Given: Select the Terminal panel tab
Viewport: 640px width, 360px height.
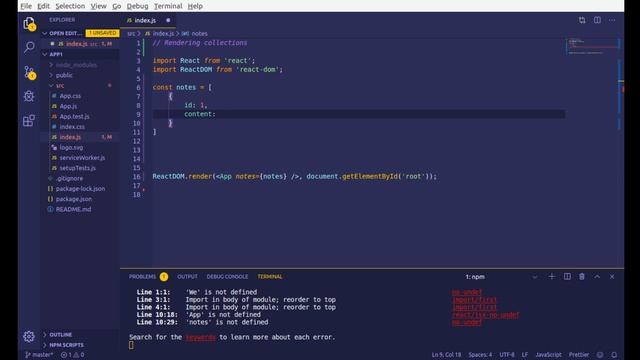Looking at the screenshot, I should 270,277.
